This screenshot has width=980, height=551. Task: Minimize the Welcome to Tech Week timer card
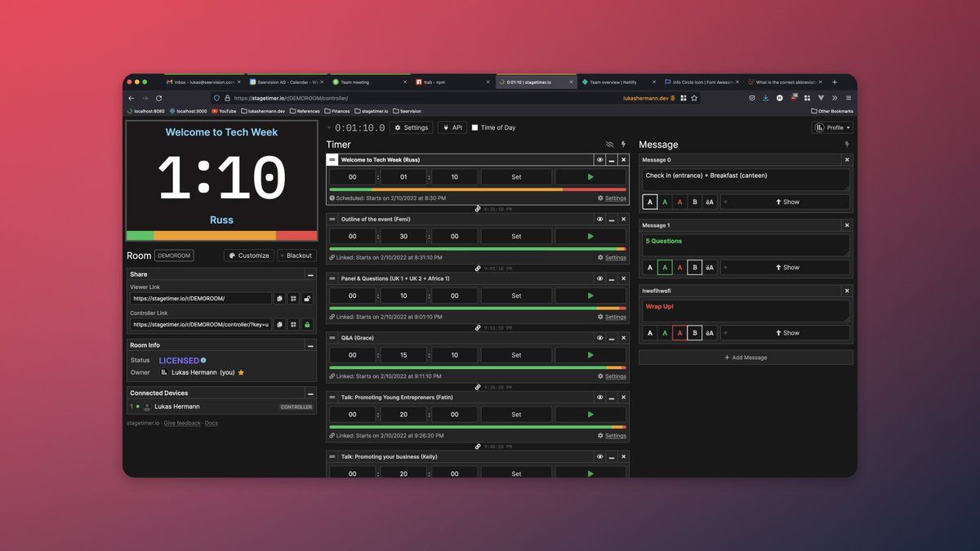tap(611, 160)
